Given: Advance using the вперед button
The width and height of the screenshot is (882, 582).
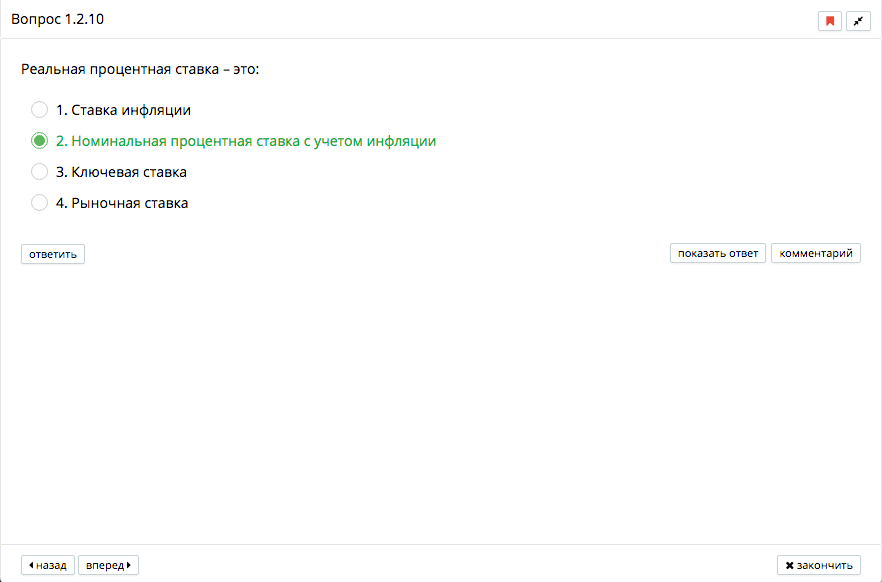Looking at the screenshot, I should (108, 566).
